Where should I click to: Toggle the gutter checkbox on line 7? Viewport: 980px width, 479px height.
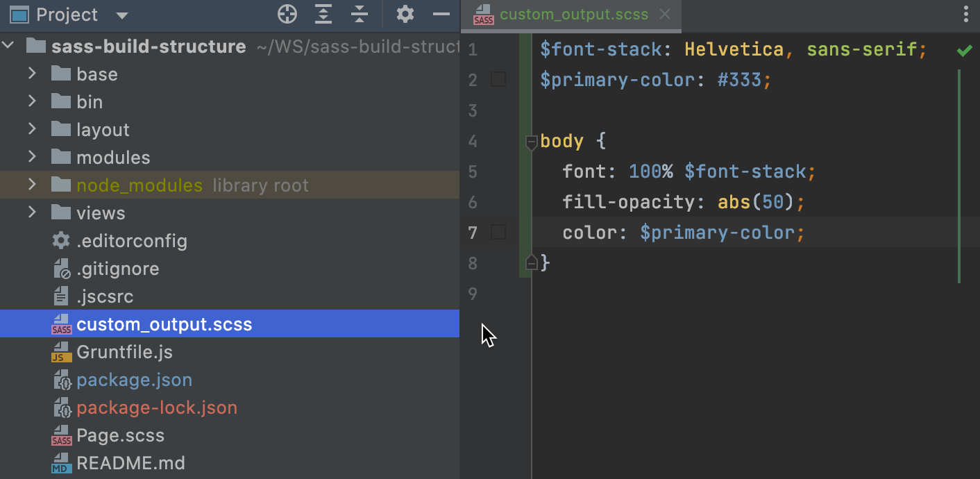498,233
